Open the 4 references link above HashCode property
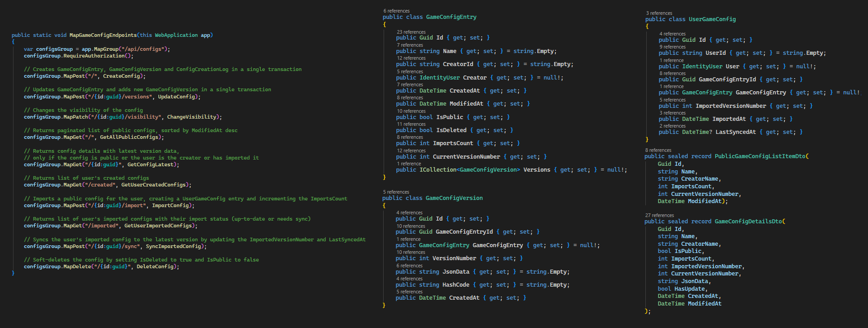The image size is (868, 328). pos(409,279)
